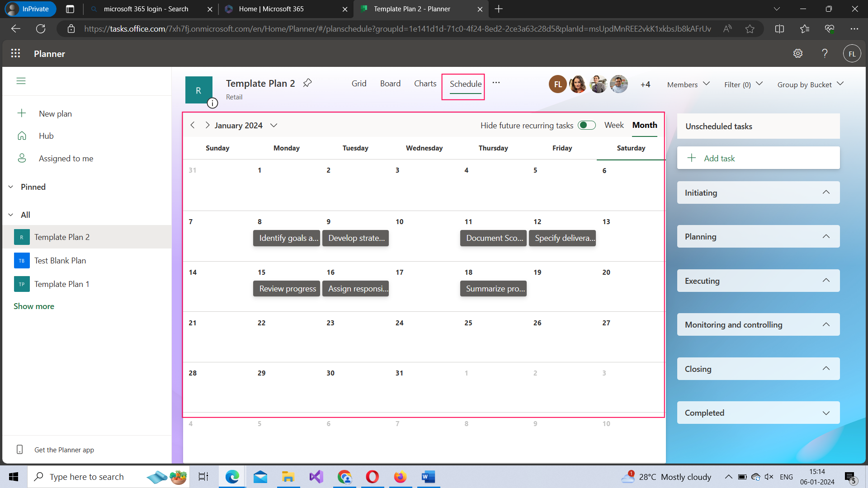The image size is (868, 488).
Task: Open Microsoft Edge from taskbar
Action: click(232, 477)
